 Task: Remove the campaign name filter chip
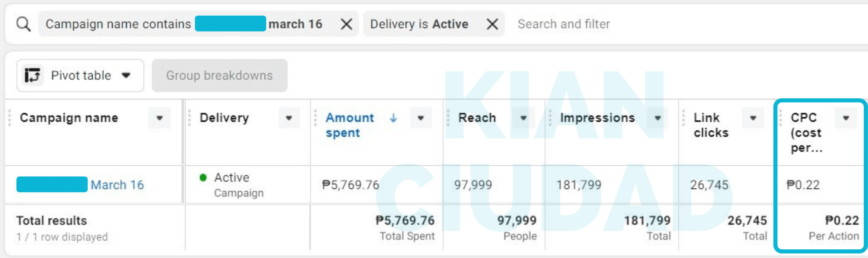tap(346, 24)
